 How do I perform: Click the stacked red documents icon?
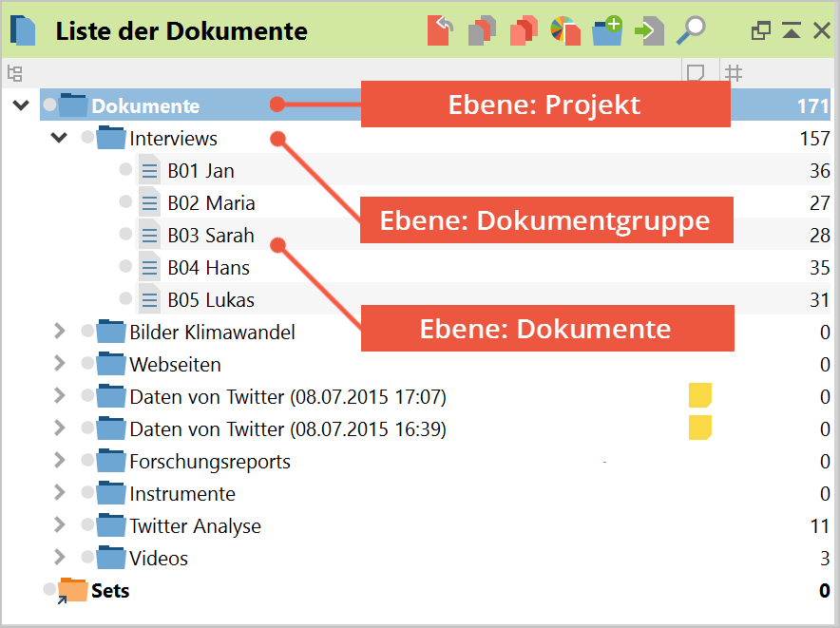[524, 30]
